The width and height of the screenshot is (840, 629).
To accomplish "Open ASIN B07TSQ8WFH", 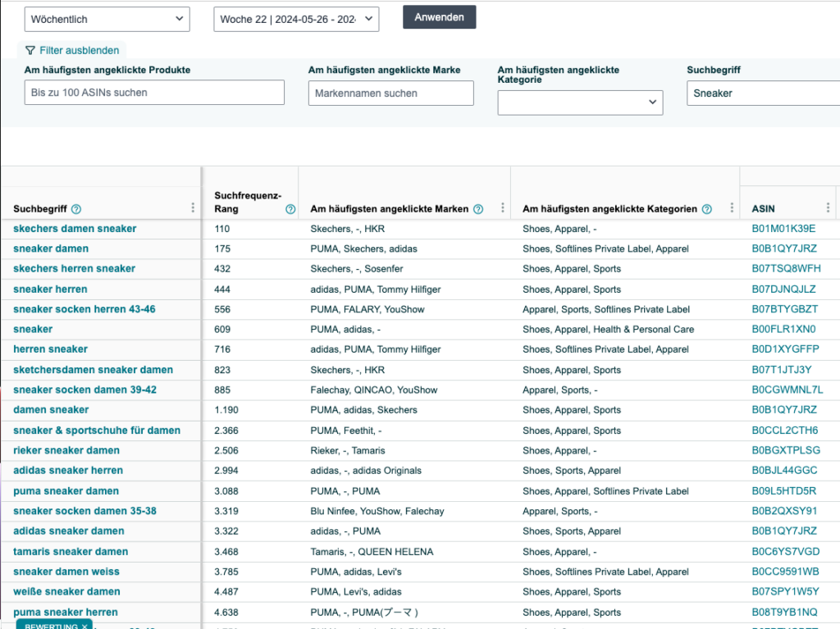I will point(786,269).
